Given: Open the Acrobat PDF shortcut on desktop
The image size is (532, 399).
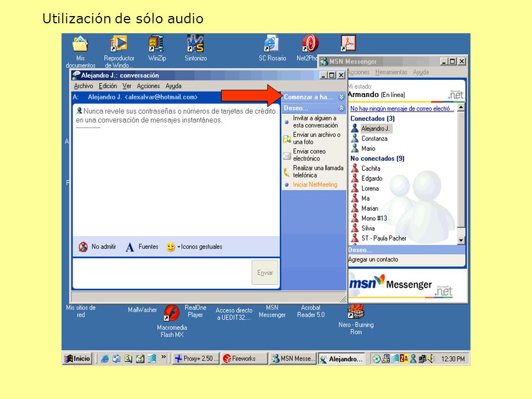Looking at the screenshot, I should coord(349,43).
